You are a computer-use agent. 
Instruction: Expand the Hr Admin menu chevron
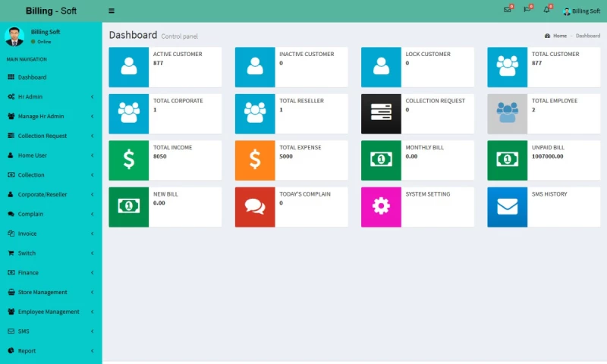(92, 97)
